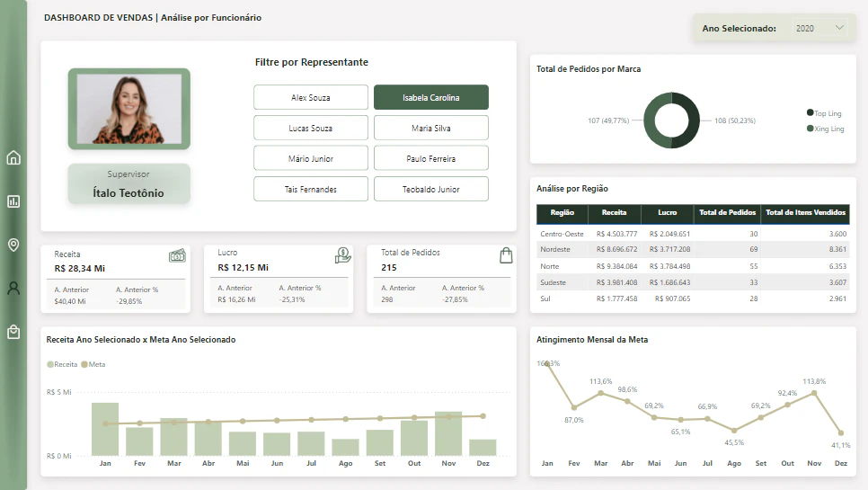This screenshot has width=868, height=490.
Task: Click the 113,8% point for Nov
Action: (x=814, y=393)
